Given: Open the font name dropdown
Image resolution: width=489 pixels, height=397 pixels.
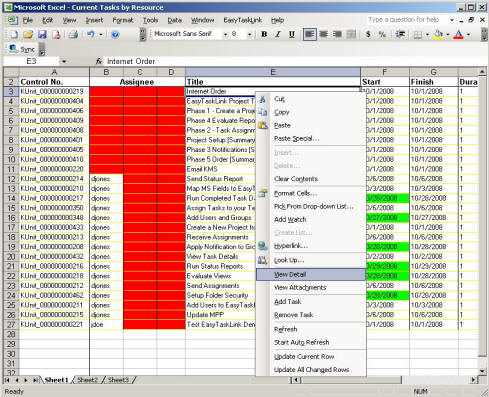Looking at the screenshot, I should [x=225, y=34].
